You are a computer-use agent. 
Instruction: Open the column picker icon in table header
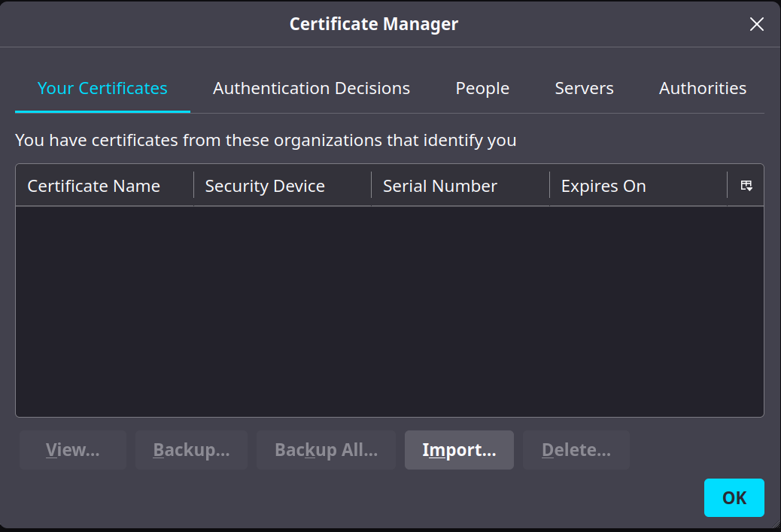pyautogui.click(x=746, y=186)
